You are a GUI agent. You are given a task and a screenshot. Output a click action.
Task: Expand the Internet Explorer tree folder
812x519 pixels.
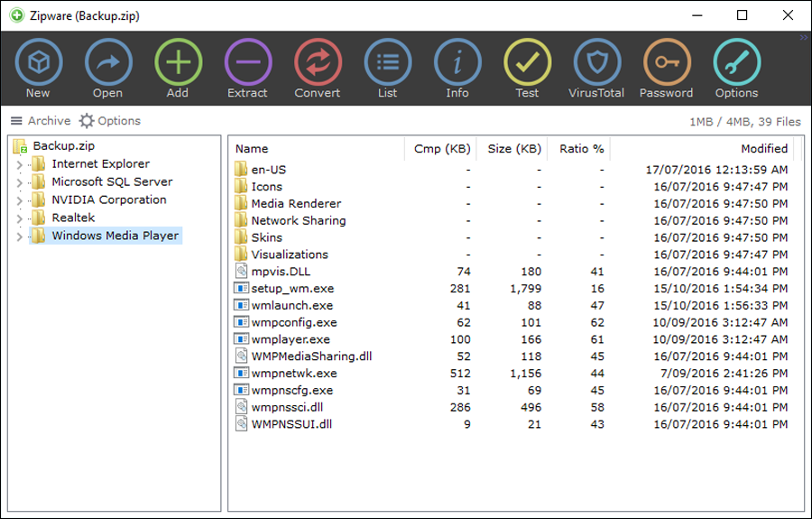19,164
